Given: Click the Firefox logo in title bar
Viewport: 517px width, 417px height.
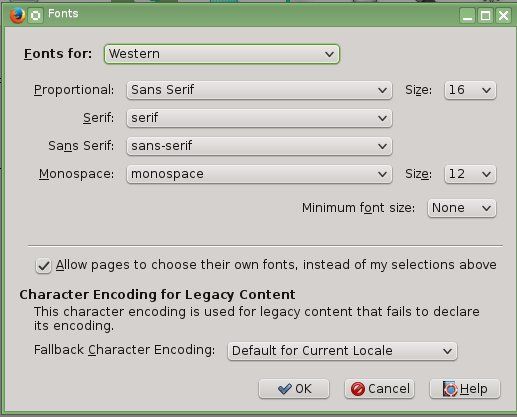Looking at the screenshot, I should coord(17,15).
